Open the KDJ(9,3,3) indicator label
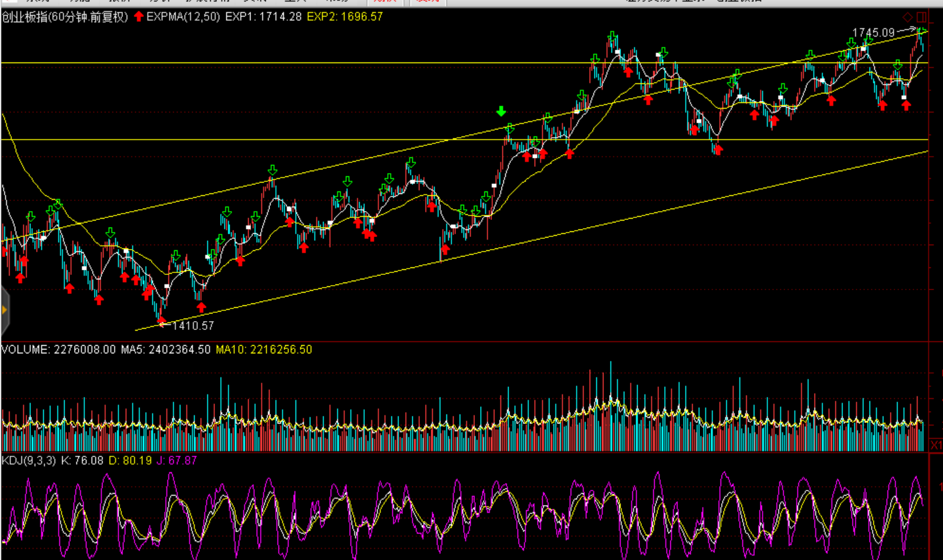The image size is (943, 560). click(x=28, y=461)
